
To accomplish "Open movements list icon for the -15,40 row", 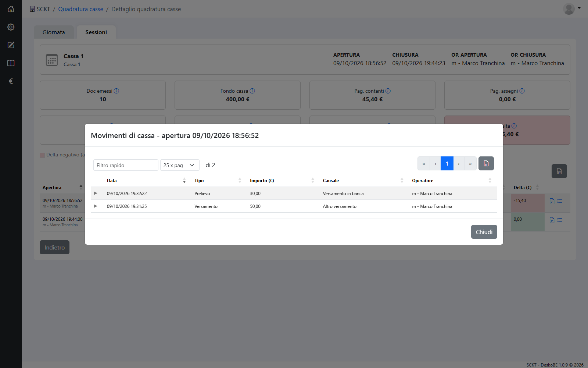I will 559,201.
